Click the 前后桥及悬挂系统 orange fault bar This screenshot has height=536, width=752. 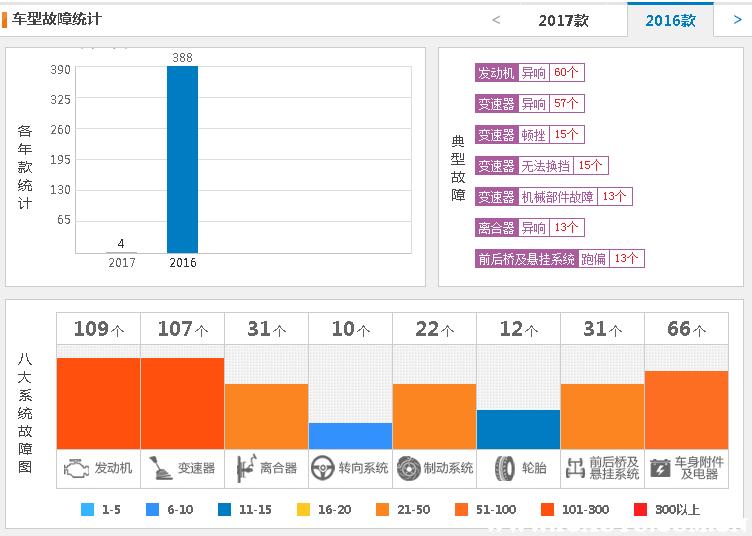click(602, 416)
